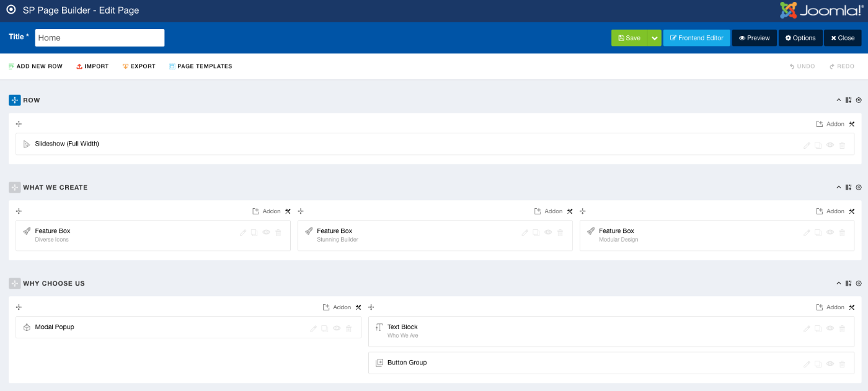Open the PAGE TEMPLATES menu
Viewport: 868px width, 391px height.
pyautogui.click(x=200, y=66)
